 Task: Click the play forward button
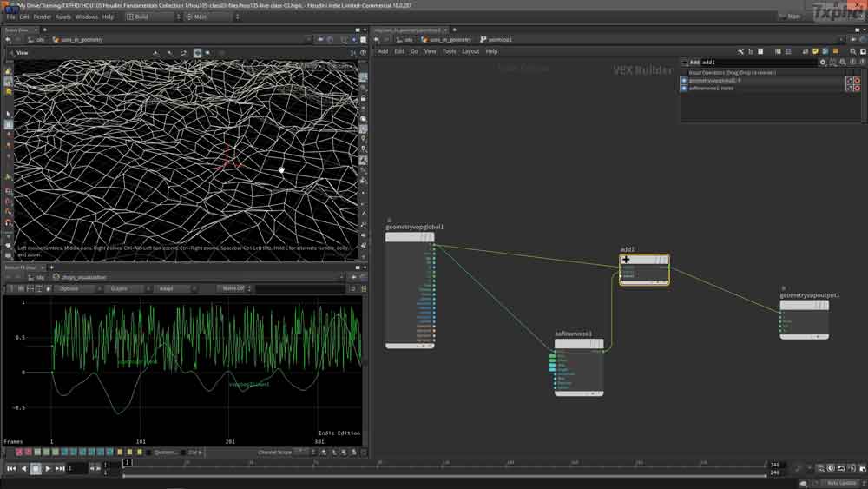coord(49,469)
